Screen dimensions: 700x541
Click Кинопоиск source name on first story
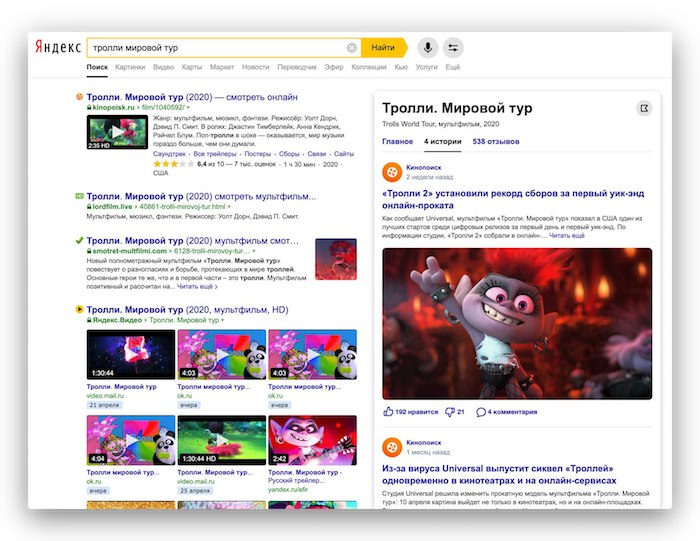(x=424, y=167)
